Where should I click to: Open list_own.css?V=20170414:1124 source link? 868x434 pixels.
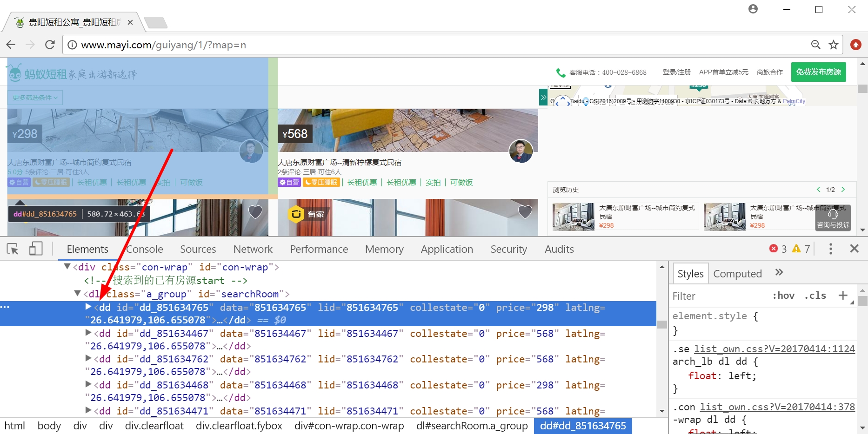click(774, 349)
